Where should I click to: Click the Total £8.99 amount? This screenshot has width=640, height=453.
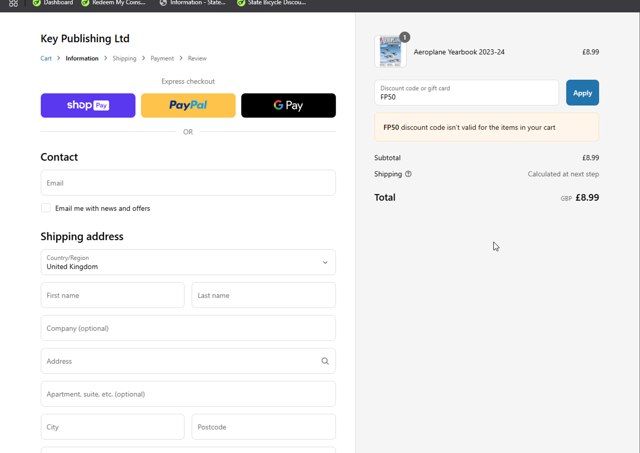click(587, 198)
